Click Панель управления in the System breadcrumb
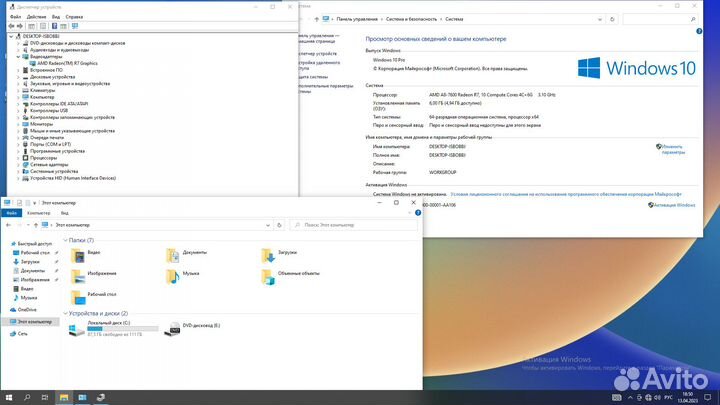This screenshot has width=720, height=405. (x=357, y=19)
